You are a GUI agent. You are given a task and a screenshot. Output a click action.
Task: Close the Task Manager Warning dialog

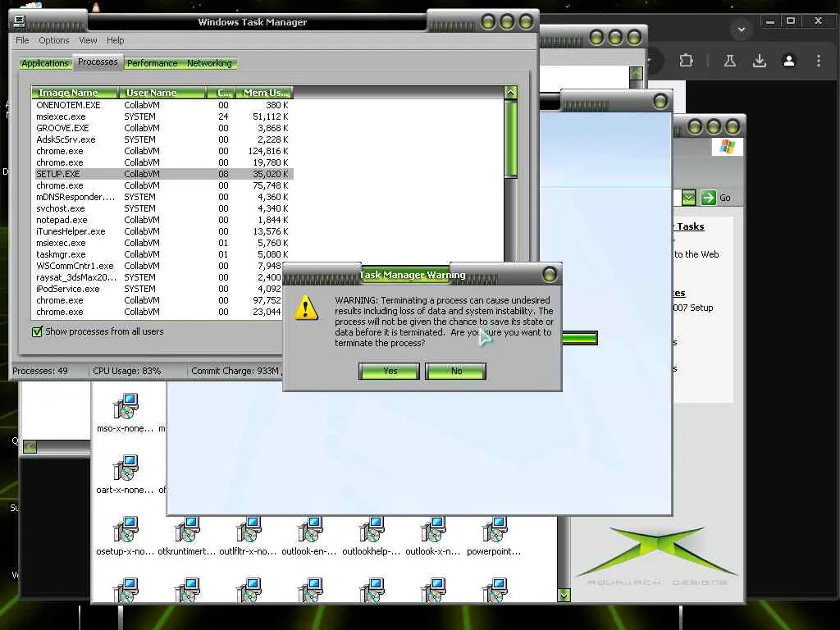[550, 274]
